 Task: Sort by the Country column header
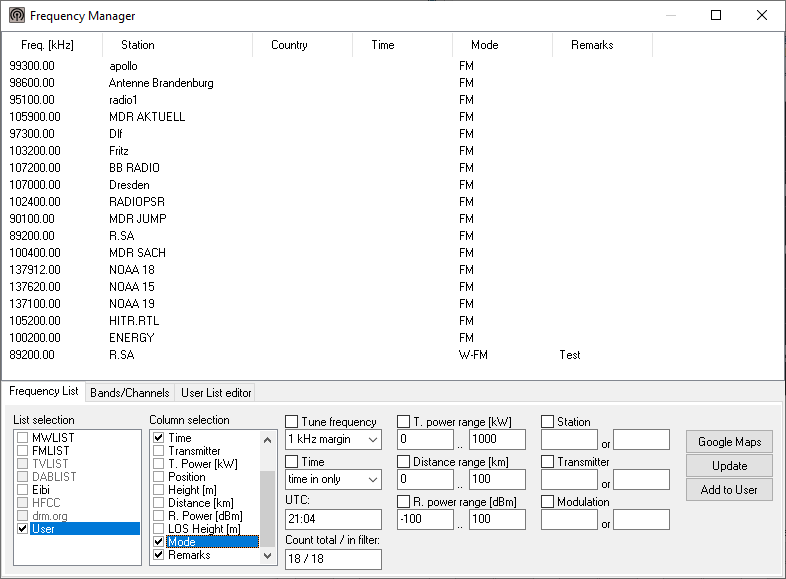302,45
